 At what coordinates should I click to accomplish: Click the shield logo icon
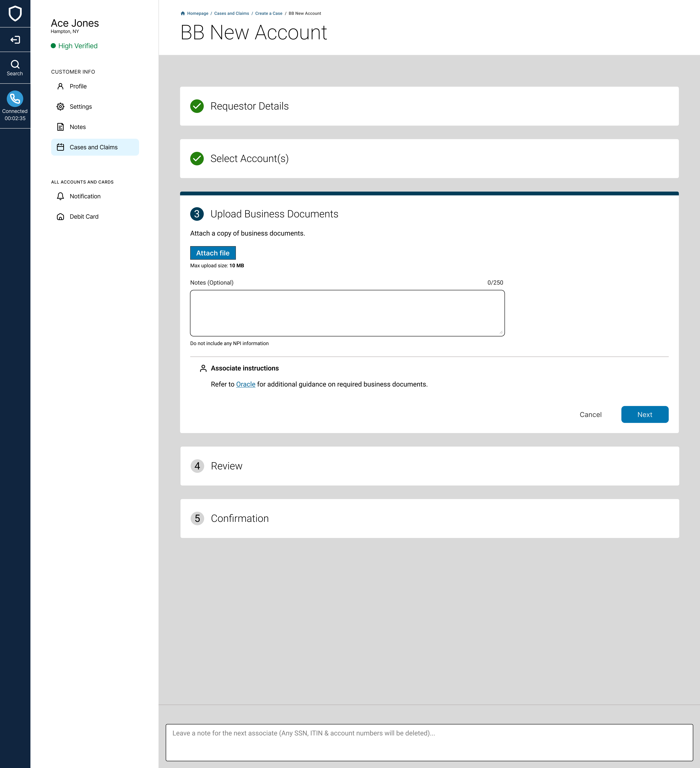(15, 14)
